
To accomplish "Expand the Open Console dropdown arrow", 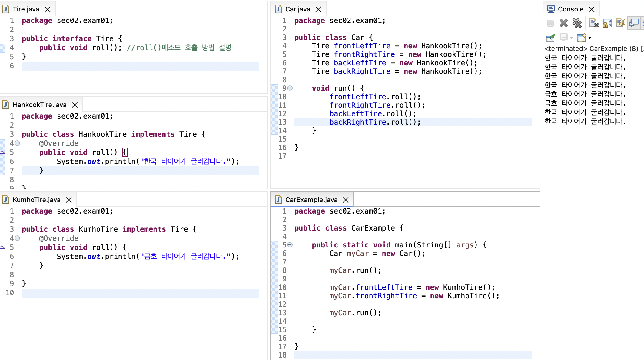I will (x=590, y=38).
